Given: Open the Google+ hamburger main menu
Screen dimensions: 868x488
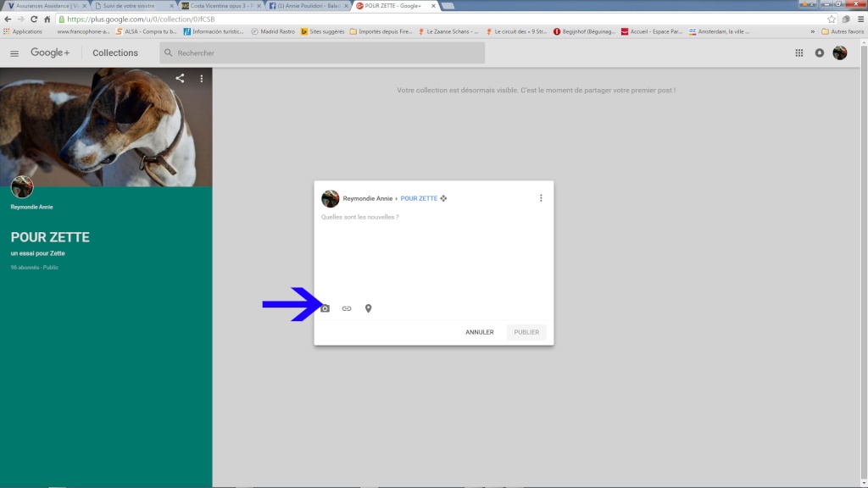Looking at the screenshot, I should pyautogui.click(x=14, y=53).
